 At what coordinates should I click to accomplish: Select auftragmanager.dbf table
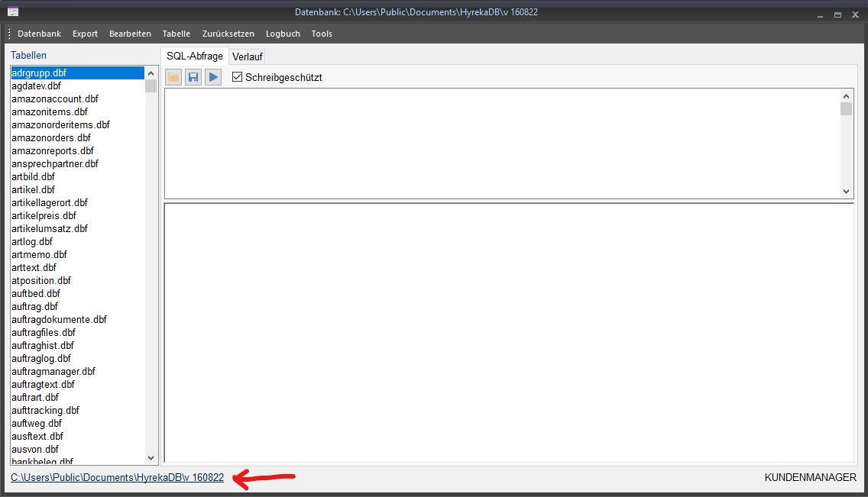tap(77, 372)
